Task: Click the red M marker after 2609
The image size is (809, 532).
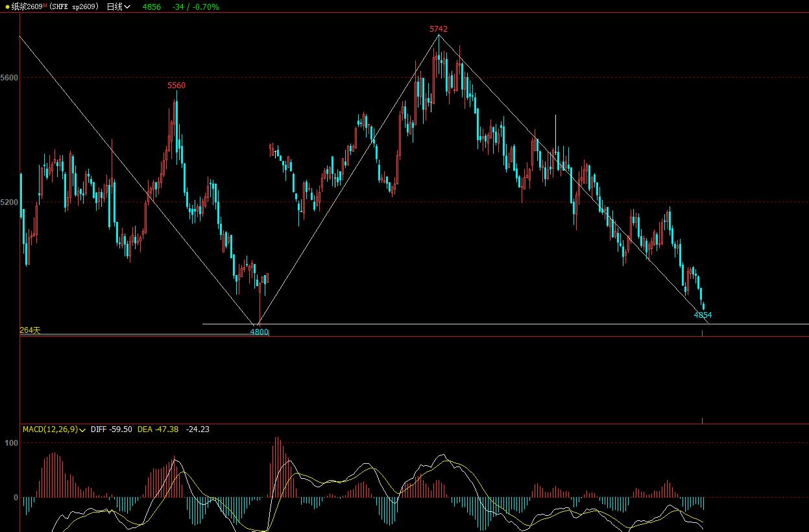Action: (45, 5)
